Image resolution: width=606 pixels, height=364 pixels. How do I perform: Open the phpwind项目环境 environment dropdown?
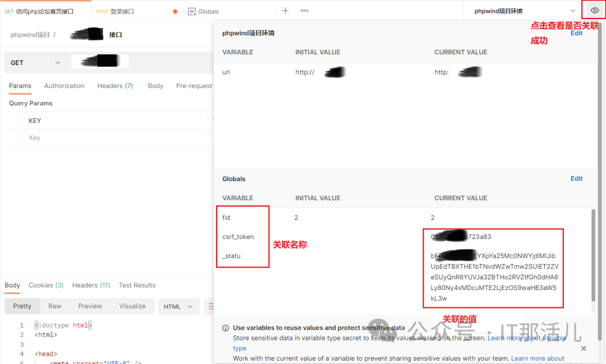tap(525, 11)
